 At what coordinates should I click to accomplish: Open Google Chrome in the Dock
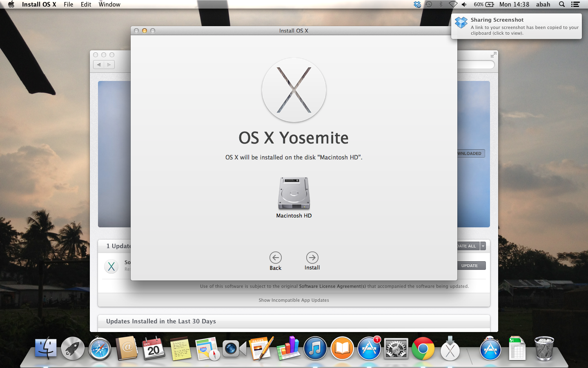pyautogui.click(x=423, y=349)
